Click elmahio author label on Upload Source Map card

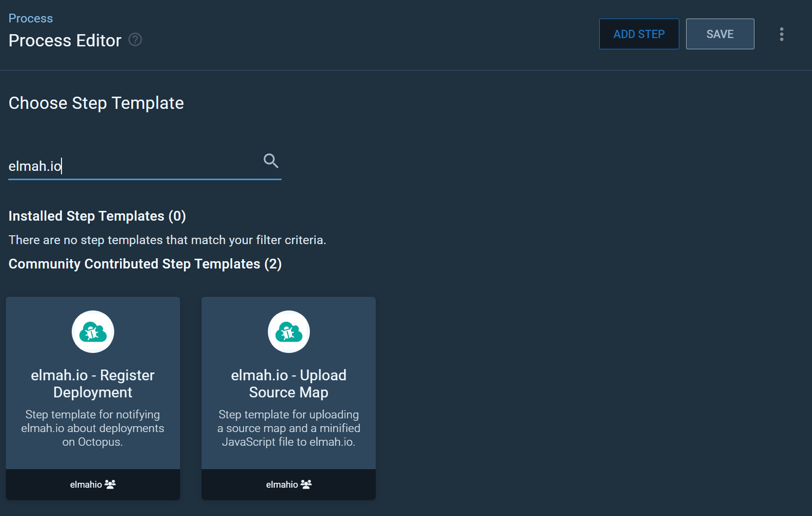(282, 484)
